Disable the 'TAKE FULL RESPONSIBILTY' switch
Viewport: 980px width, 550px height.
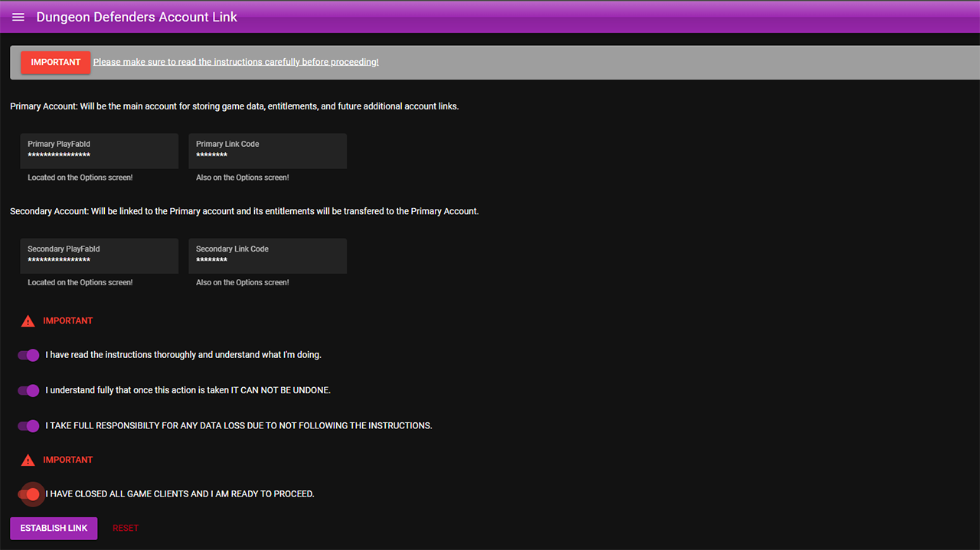(28, 425)
